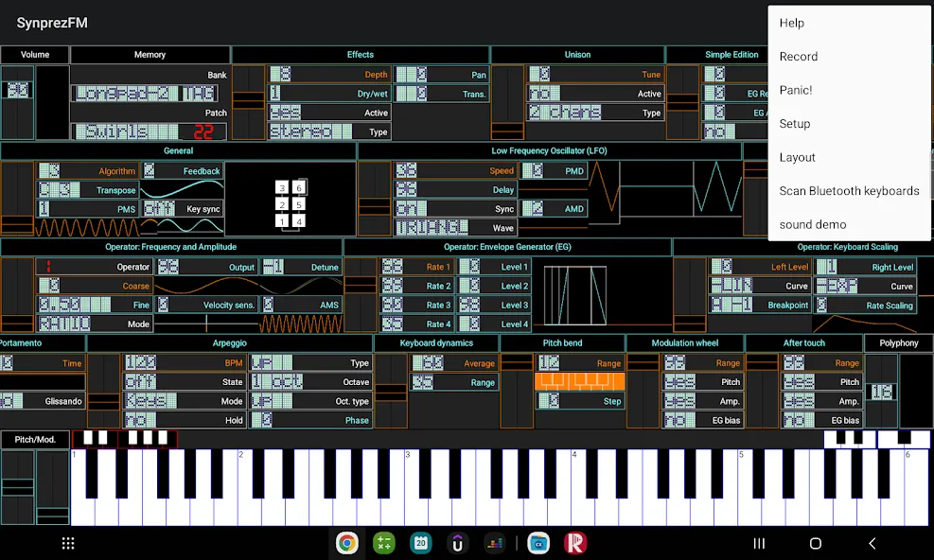This screenshot has height=560, width=934.
Task: Open the calendar app in taskbar
Action: 420,543
